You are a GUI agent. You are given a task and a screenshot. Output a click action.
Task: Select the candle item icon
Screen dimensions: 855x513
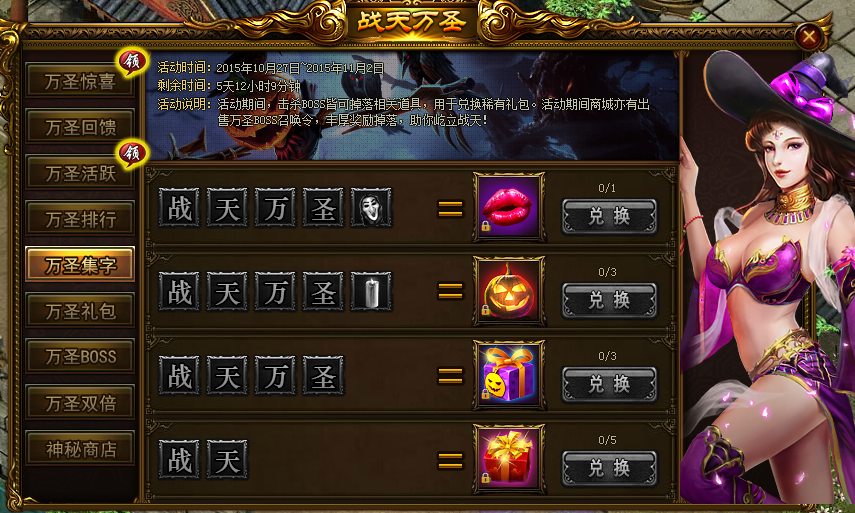pos(371,291)
